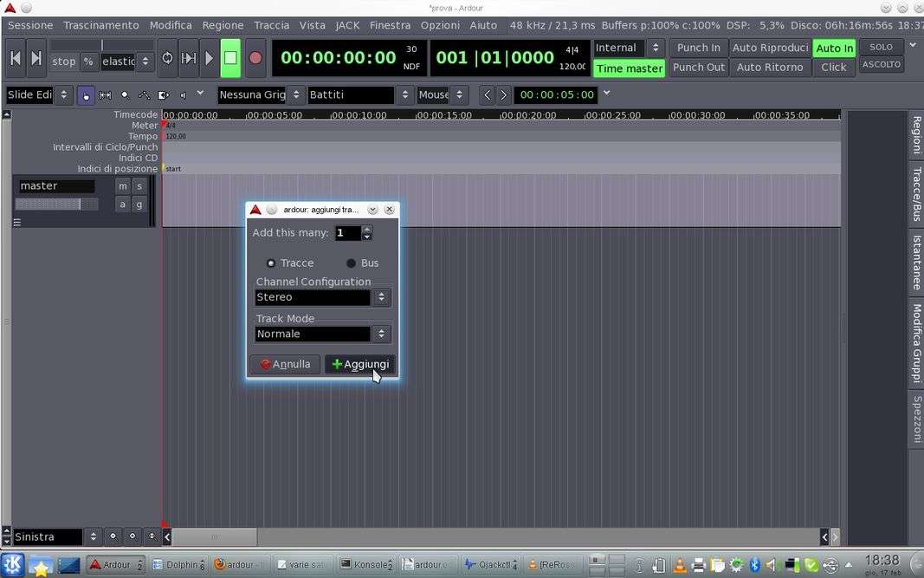Screen dimensions: 924x578
Task: Select the zoom tool icon
Action: pyautogui.click(x=125, y=94)
